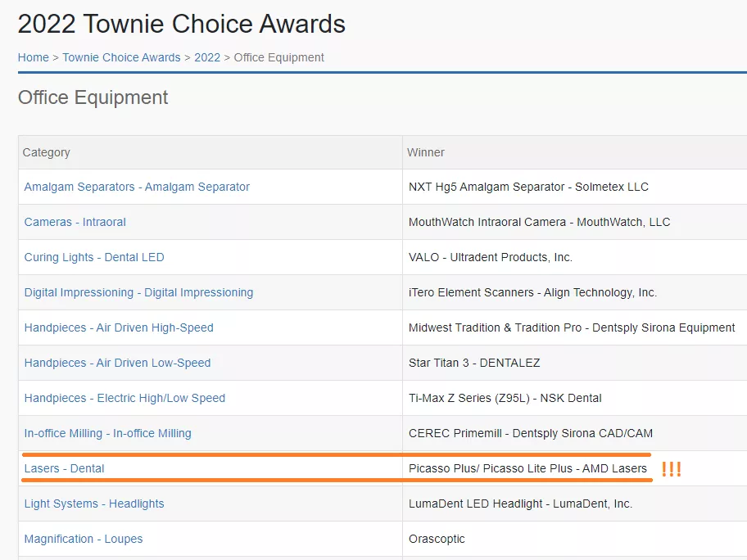Select the Picasso Plus - AMD Lasers text

[x=527, y=468]
